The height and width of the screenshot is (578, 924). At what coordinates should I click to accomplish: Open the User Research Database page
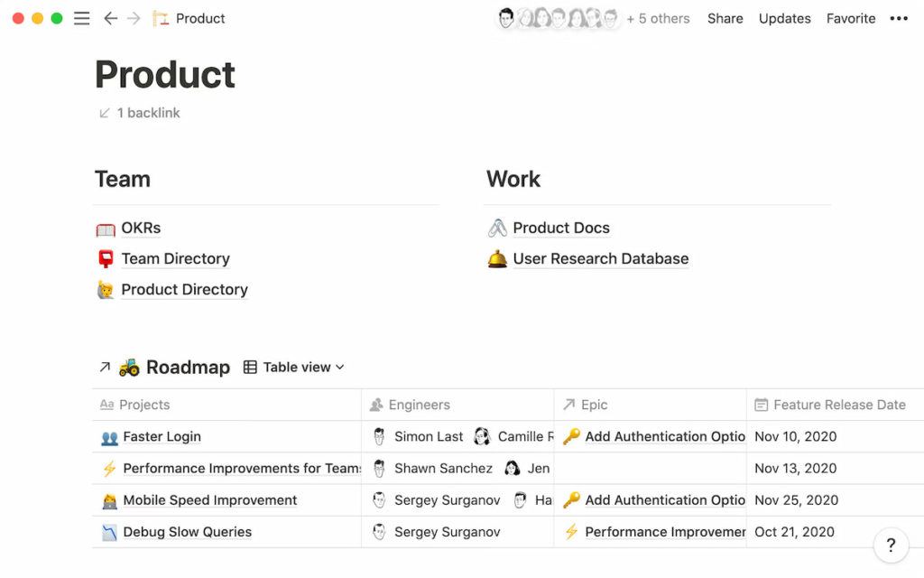pyautogui.click(x=600, y=258)
